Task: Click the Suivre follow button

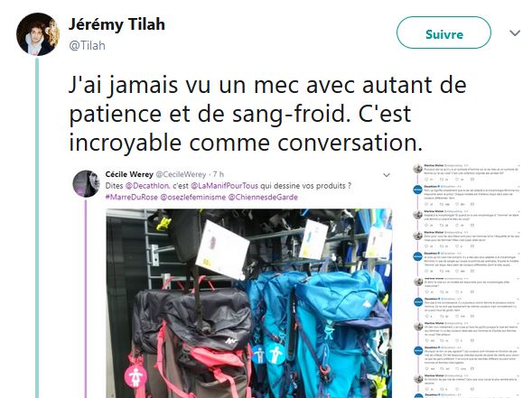Action: [443, 32]
